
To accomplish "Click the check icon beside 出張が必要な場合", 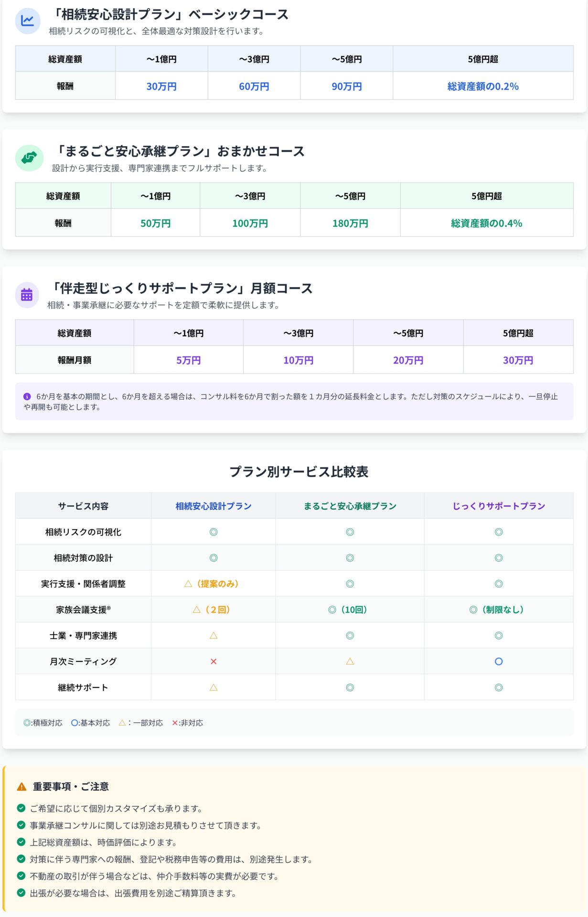I will 21,893.
